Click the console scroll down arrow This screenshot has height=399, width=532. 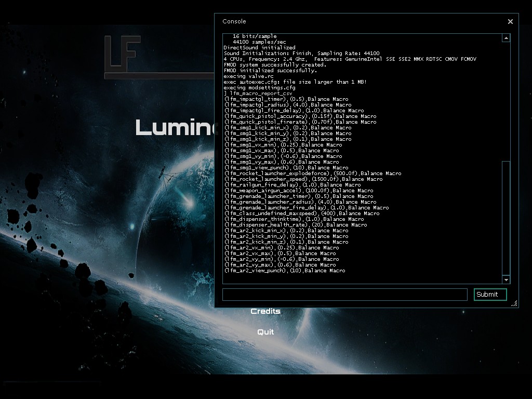[506, 280]
